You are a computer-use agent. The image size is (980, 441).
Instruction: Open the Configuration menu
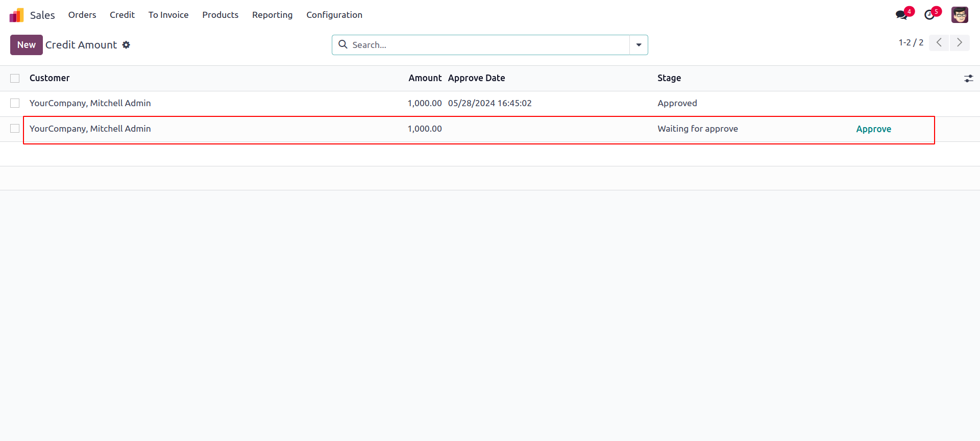click(334, 15)
